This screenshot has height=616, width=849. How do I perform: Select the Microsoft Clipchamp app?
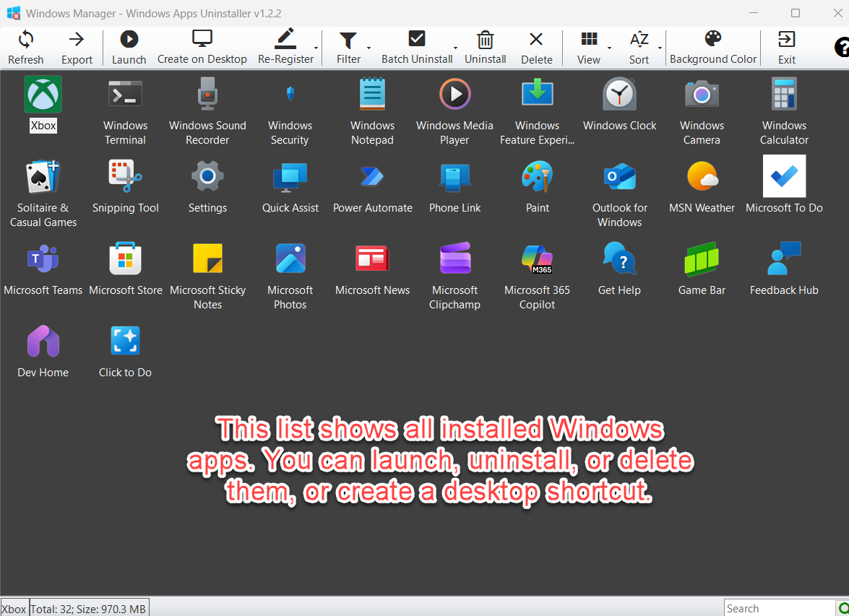454,276
